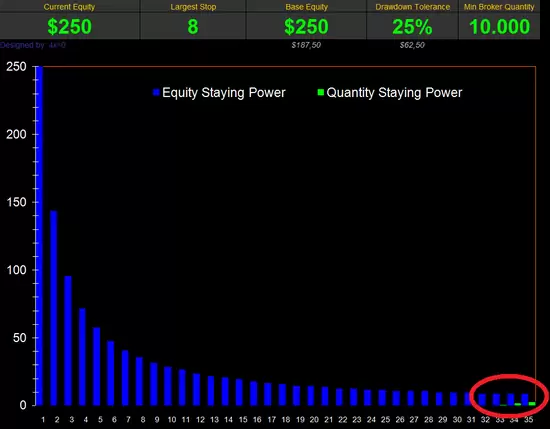Select the blue bar at x-axis 10
Viewport: 550px width, 429px height.
[168, 386]
